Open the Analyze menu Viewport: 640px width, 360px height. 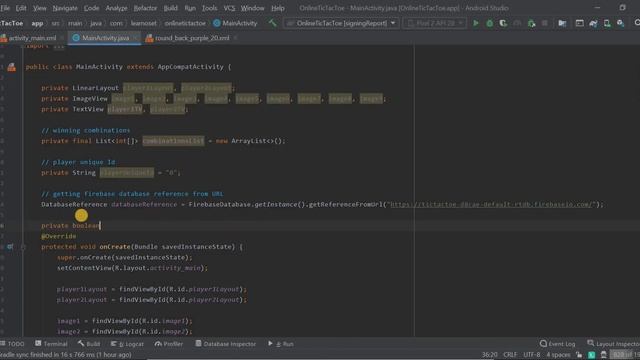pyautogui.click(x=116, y=8)
